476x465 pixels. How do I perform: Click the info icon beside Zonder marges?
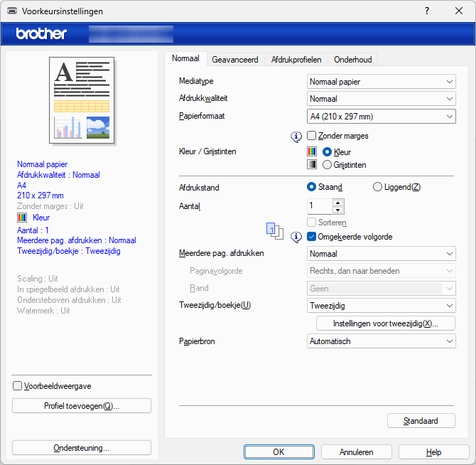point(297,136)
